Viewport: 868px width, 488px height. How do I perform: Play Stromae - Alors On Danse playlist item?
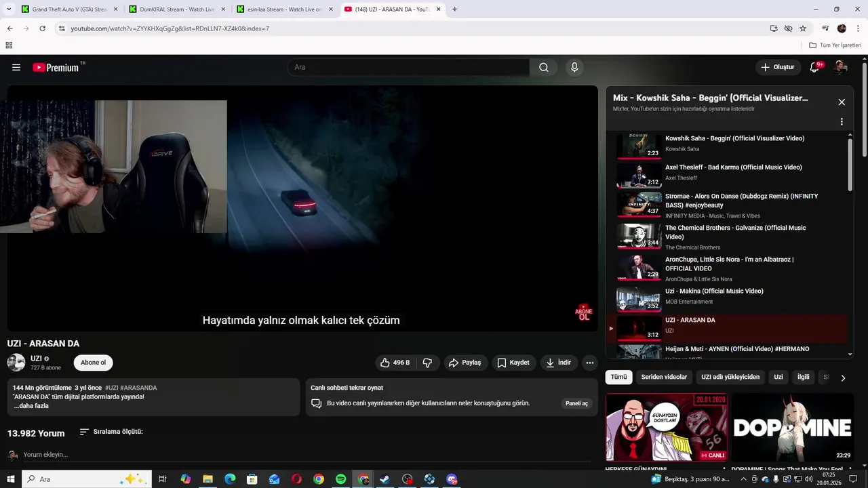click(727, 205)
